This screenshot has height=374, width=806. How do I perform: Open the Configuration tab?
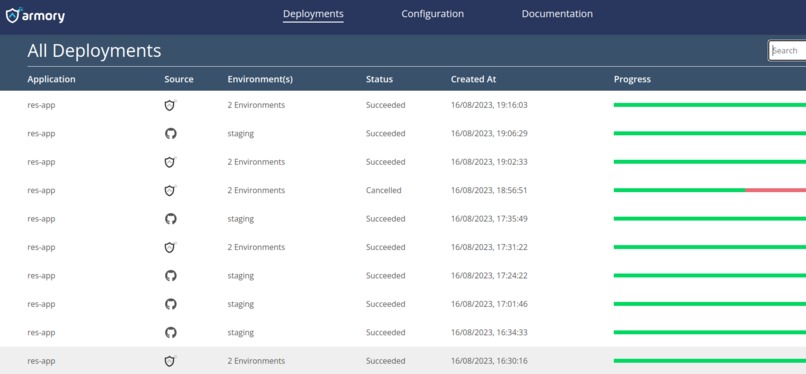(432, 14)
